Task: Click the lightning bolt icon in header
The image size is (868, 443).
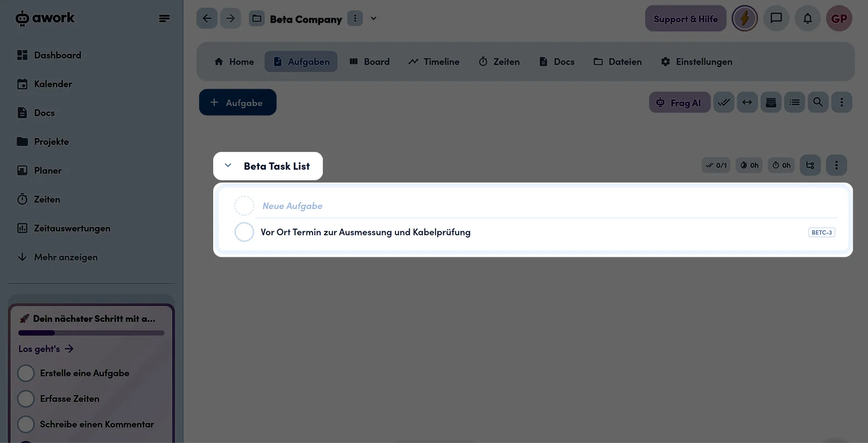Action: point(744,18)
